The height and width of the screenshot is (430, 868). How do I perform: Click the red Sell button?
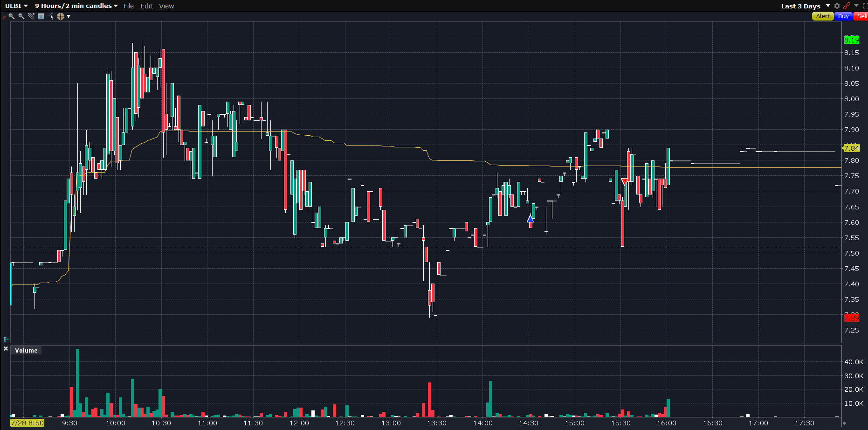(861, 16)
